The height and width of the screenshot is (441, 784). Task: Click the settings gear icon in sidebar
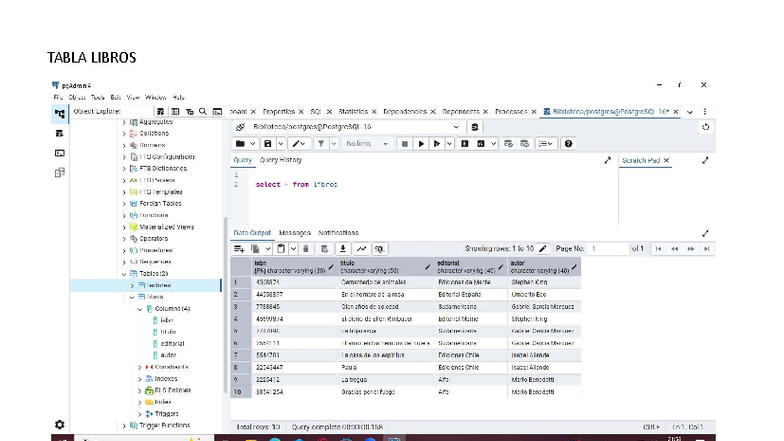(60, 424)
